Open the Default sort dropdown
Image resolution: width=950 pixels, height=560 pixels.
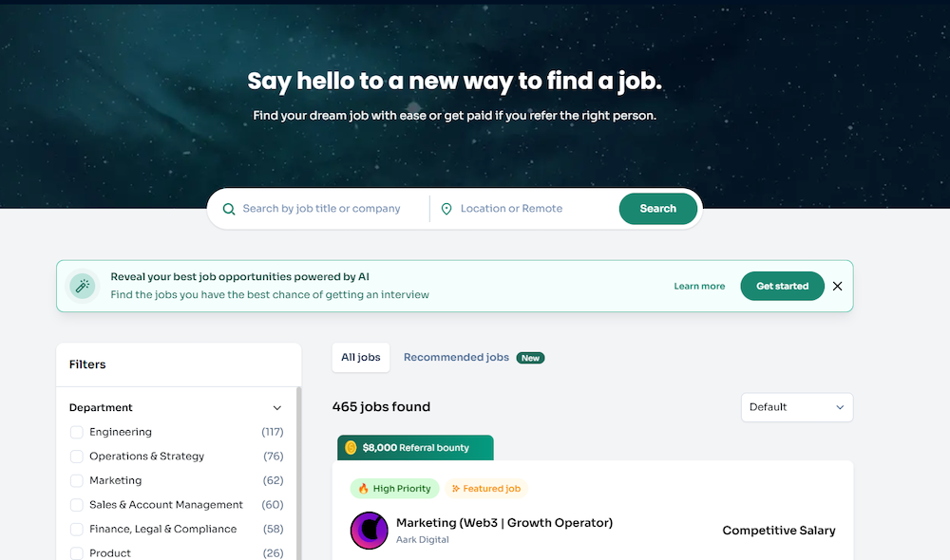797,407
